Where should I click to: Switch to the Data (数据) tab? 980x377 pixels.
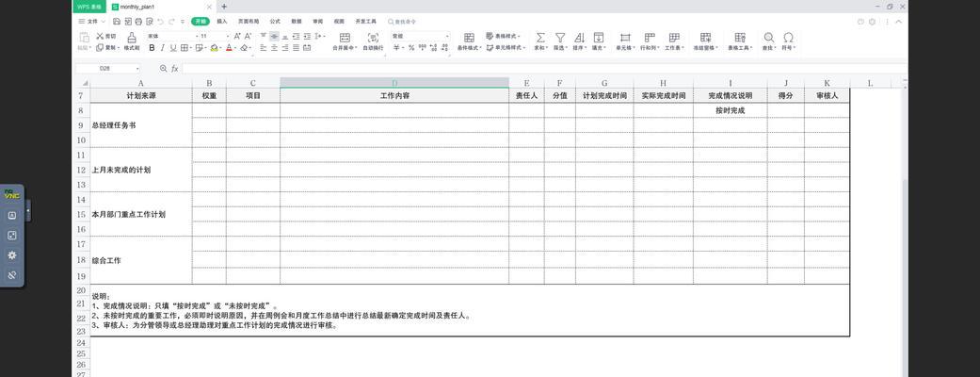coord(297,22)
